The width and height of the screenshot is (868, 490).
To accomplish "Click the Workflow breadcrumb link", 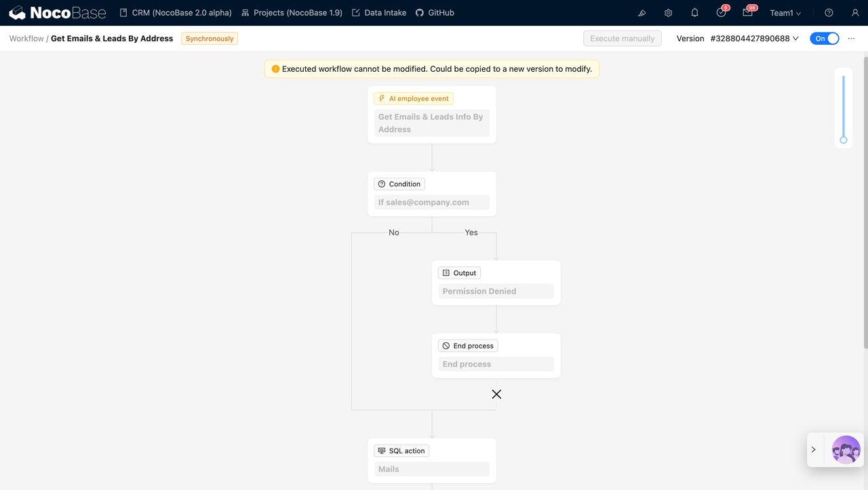I will coord(26,39).
